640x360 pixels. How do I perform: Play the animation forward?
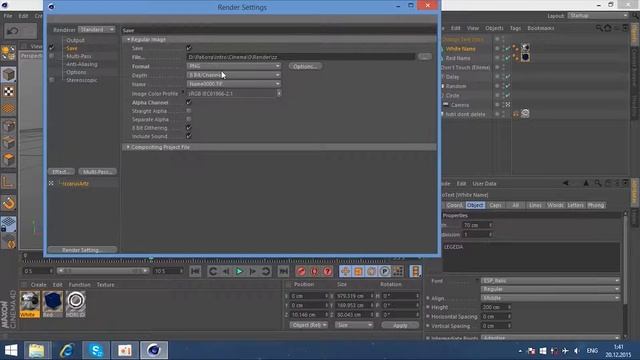click(239, 271)
